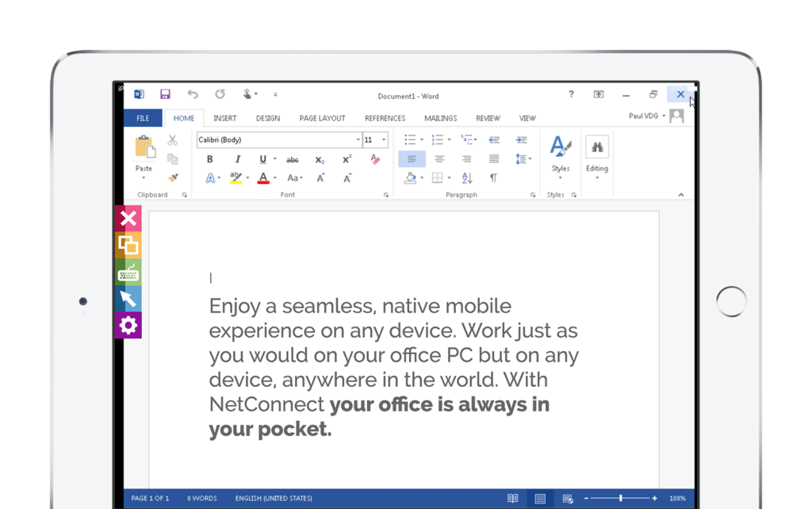812x509 pixels.
Task: Enable italic formatting
Action: 238,159
